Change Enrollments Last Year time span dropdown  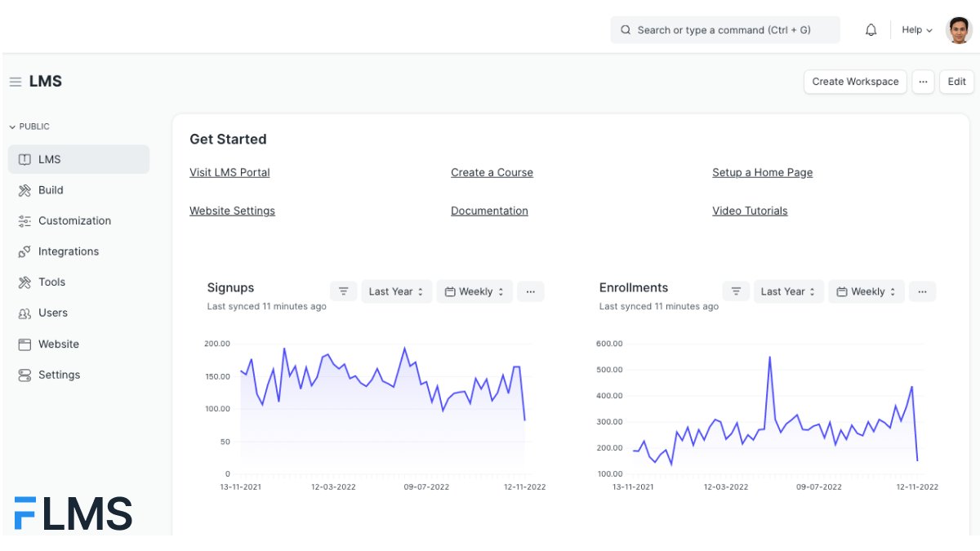[789, 291]
